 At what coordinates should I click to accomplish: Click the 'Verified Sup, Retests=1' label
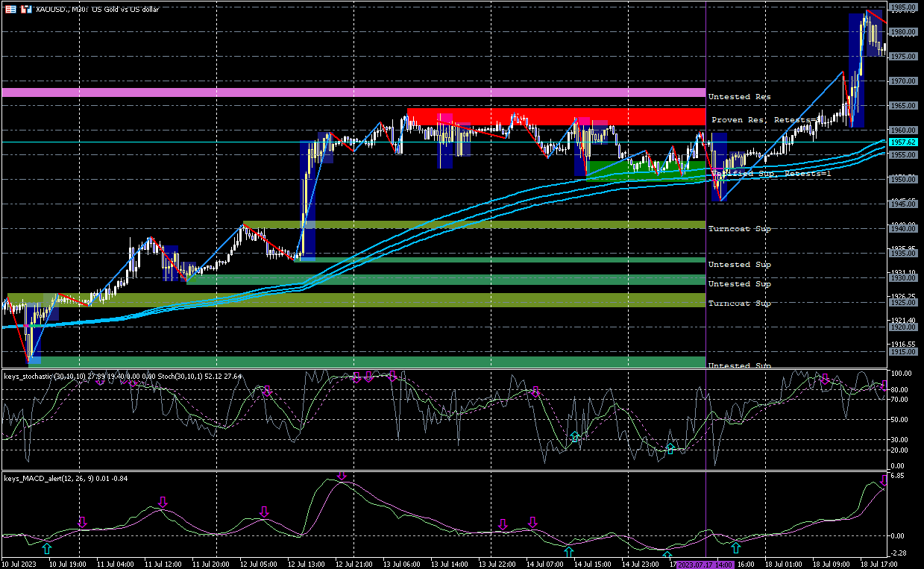(x=771, y=173)
